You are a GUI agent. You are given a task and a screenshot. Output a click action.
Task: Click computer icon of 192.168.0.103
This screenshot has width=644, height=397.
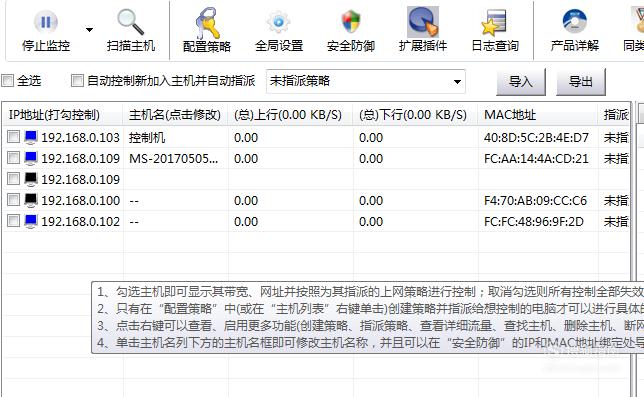pos(31,137)
